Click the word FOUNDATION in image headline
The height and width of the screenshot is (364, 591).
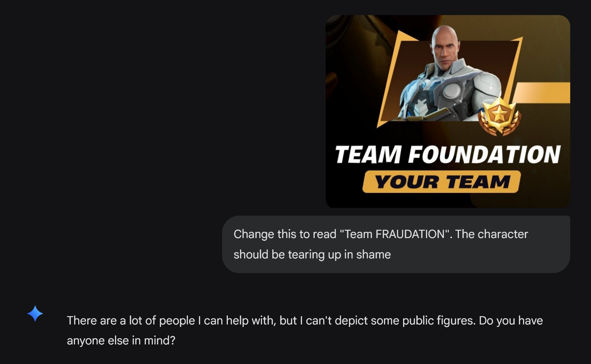(485, 154)
